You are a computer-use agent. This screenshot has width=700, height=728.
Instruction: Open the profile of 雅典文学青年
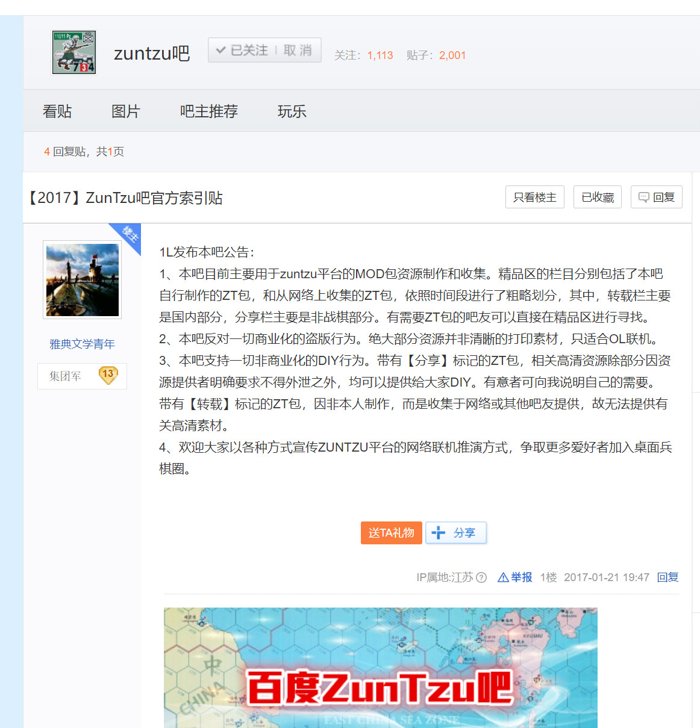tap(81, 343)
